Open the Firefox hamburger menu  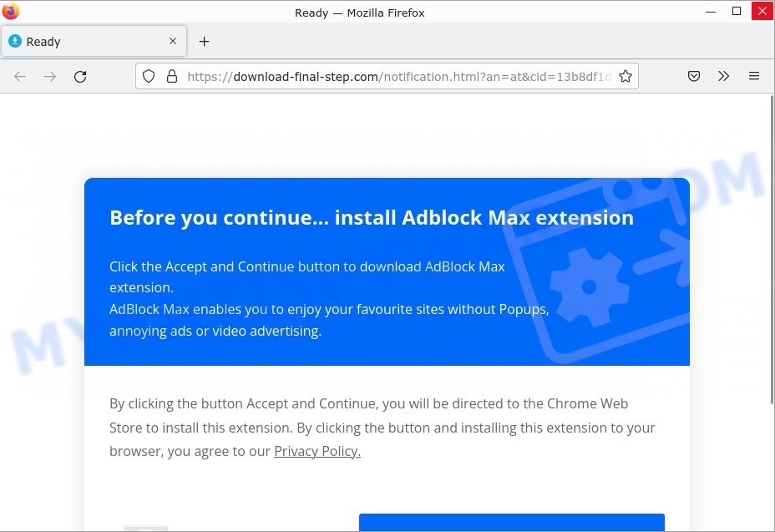pos(754,76)
